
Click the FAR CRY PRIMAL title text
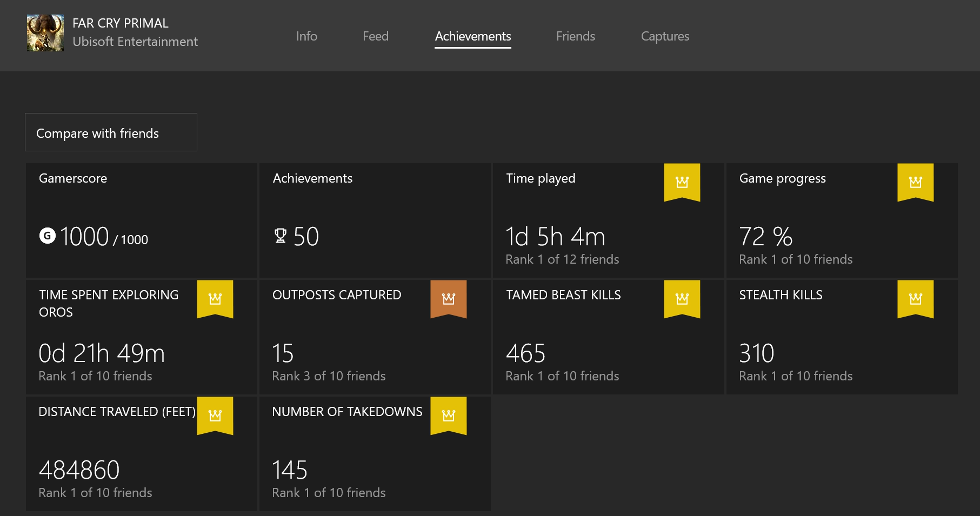pos(121,23)
